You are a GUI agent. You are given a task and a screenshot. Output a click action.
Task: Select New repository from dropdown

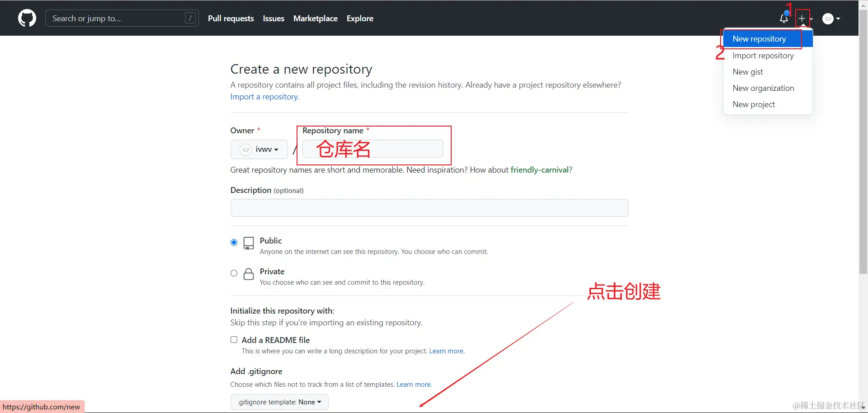(768, 39)
